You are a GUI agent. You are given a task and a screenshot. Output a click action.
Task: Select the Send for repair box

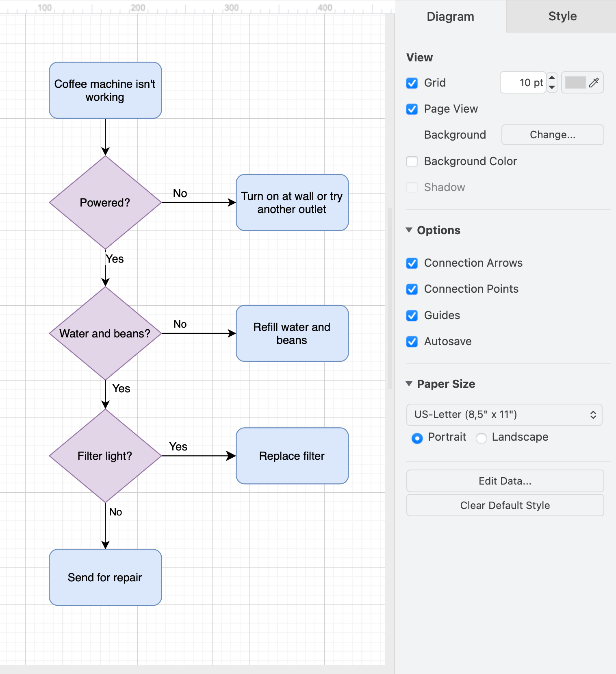click(105, 577)
